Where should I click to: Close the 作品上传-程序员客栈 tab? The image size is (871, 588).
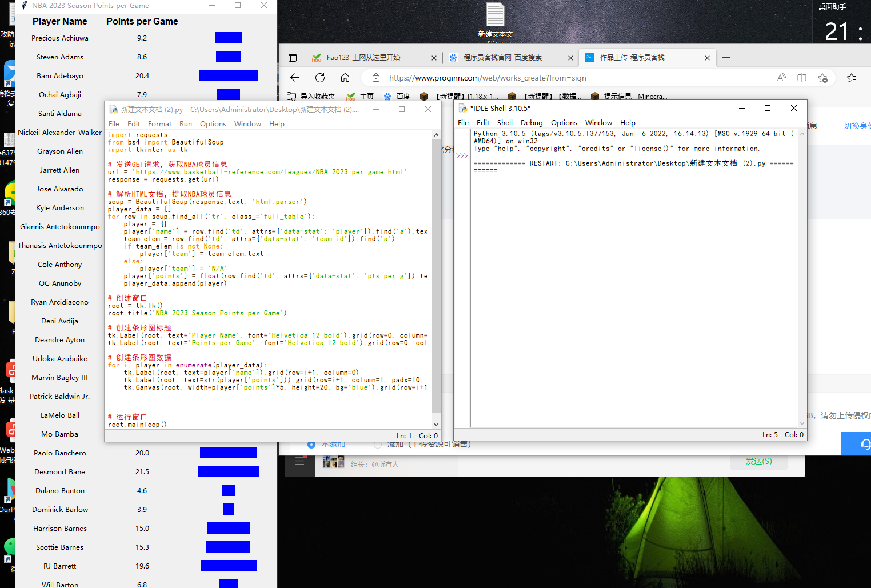pyautogui.click(x=707, y=58)
